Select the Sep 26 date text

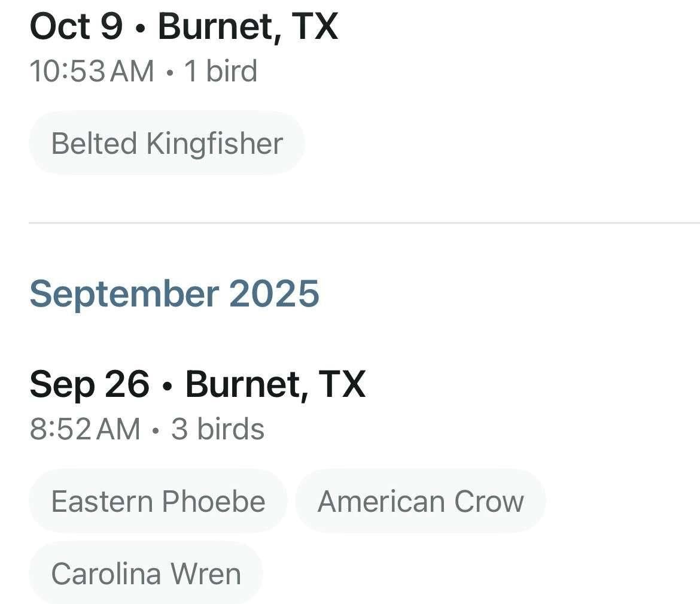tap(89, 385)
